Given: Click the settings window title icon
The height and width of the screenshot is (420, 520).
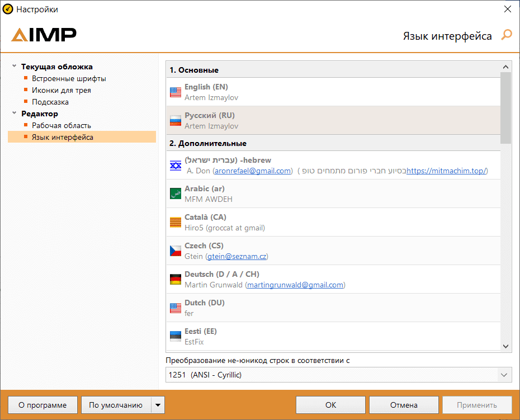Looking at the screenshot, I should pos(8,10).
